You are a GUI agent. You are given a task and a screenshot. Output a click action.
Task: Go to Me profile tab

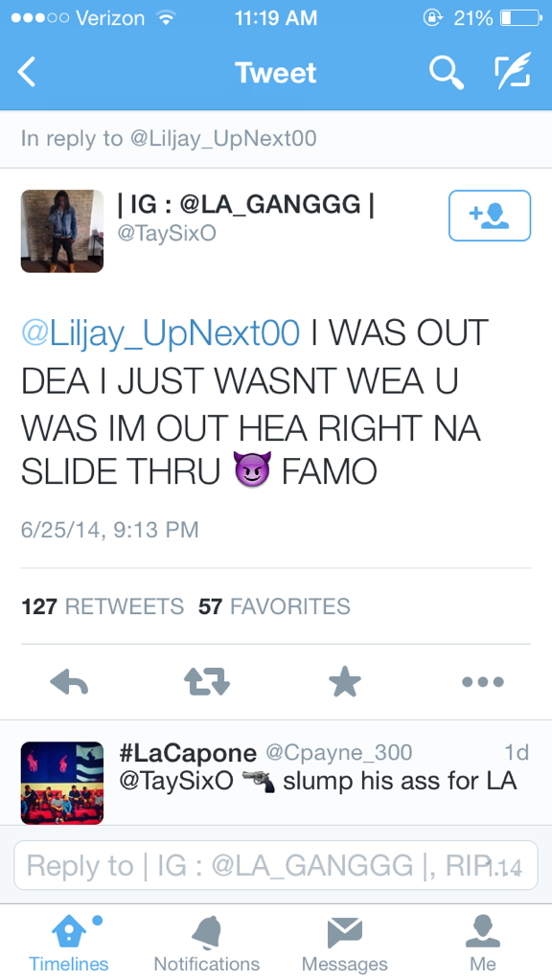click(x=483, y=944)
